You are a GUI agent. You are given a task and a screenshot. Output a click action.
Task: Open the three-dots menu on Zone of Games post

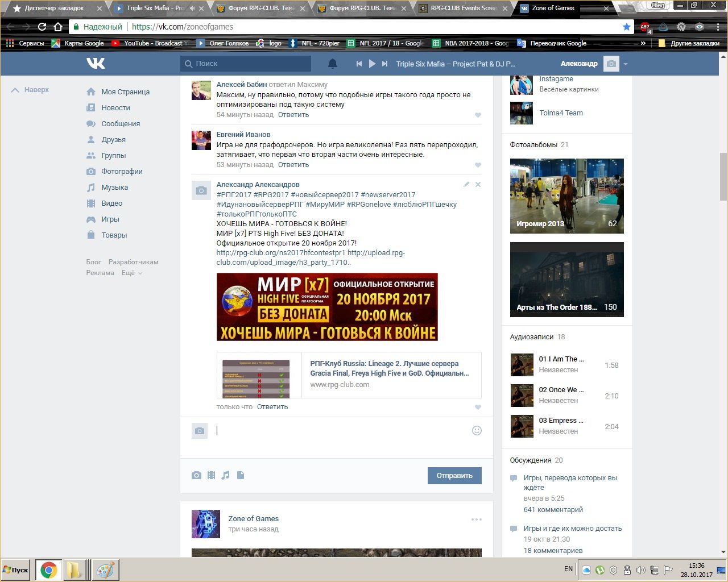(476, 519)
